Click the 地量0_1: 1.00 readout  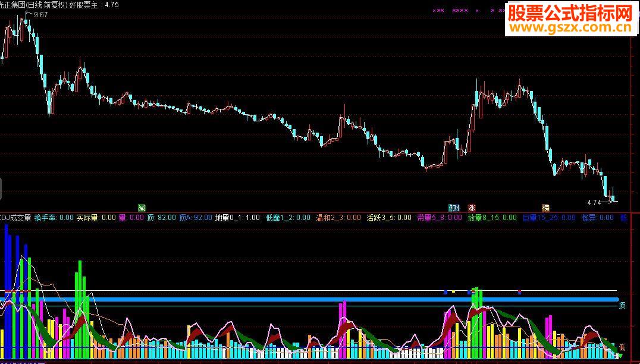237,218
